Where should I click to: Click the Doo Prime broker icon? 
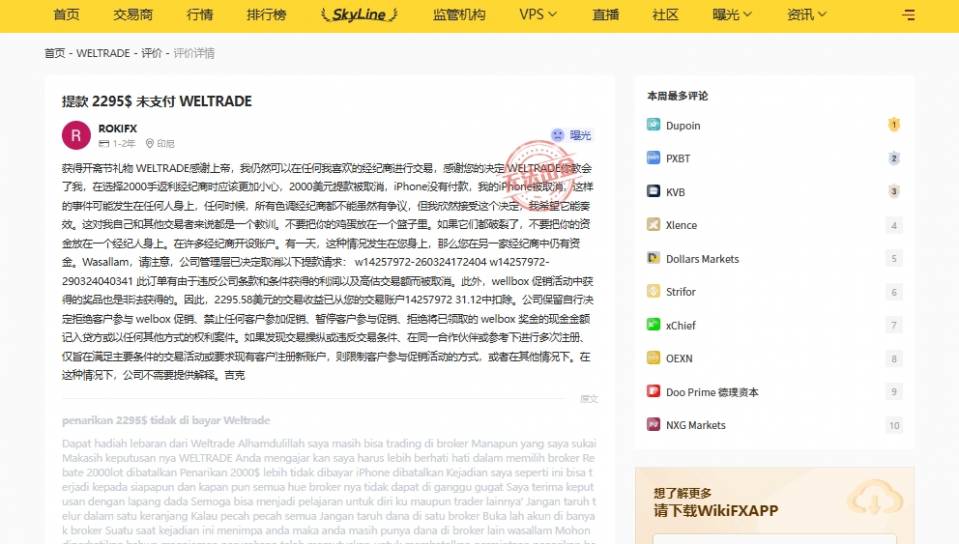(653, 391)
